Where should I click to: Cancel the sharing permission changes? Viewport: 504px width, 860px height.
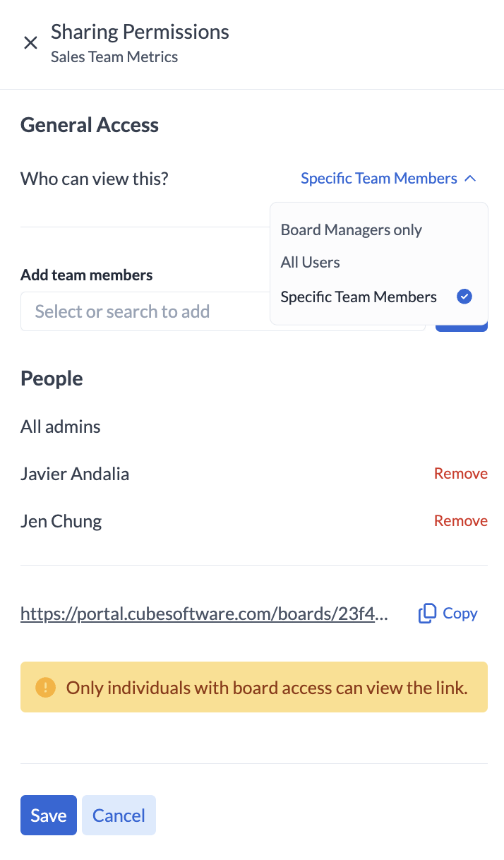pos(119,816)
